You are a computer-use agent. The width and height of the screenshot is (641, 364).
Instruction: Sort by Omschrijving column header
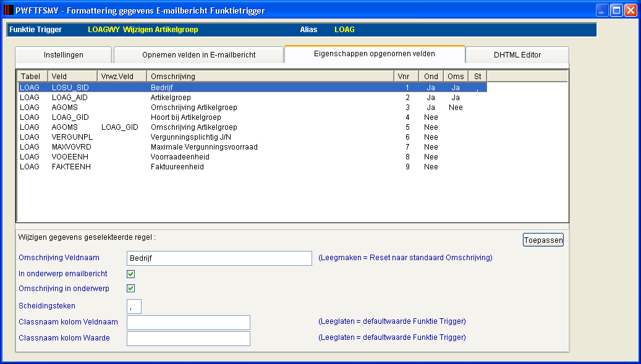point(270,77)
